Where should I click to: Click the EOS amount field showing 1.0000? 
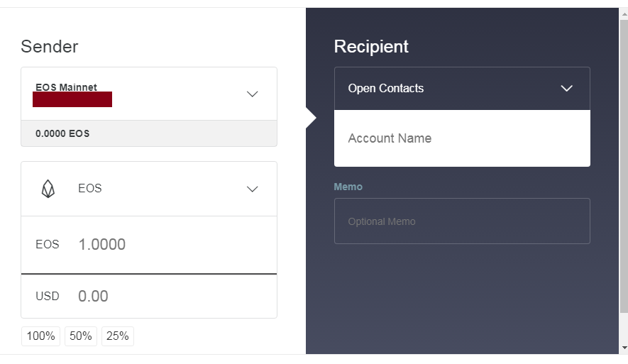(148, 245)
